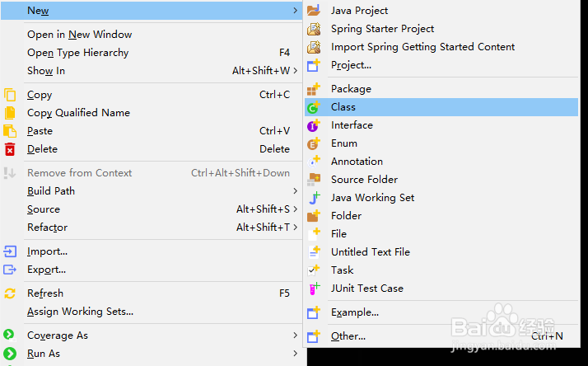Click the green Class icon
Screen dimensions: 588x366
tap(313, 107)
